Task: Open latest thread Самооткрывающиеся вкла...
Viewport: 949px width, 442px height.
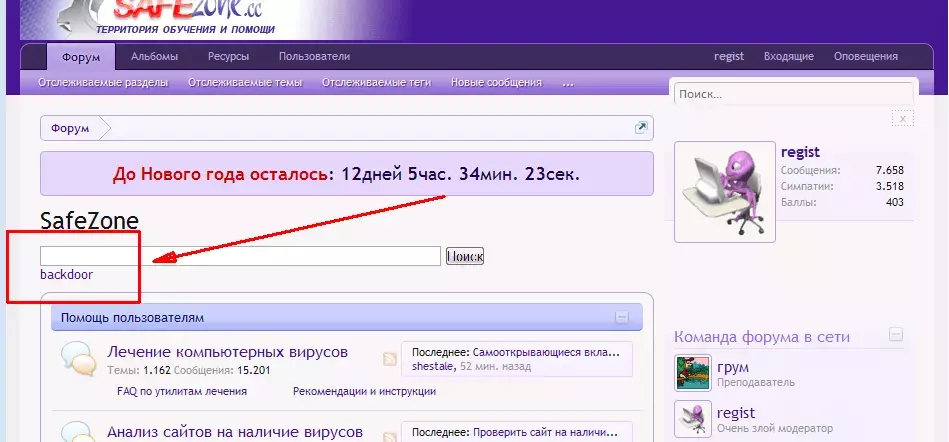Action: pos(547,352)
